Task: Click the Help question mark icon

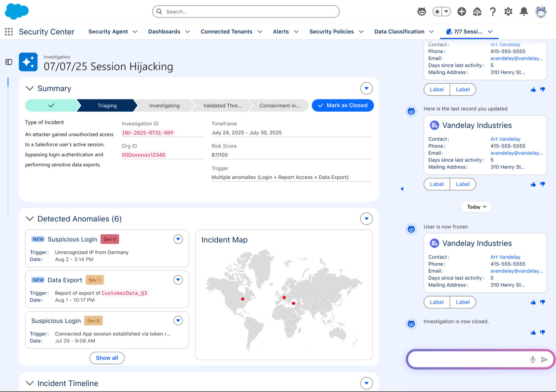Action: (x=493, y=12)
